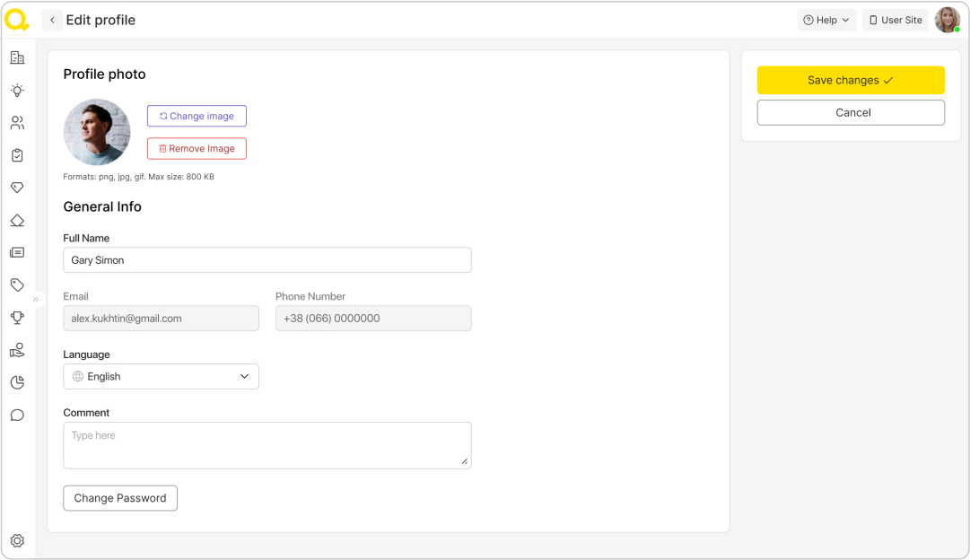
Task: Select the clipboard checklist sidebar icon
Action: (17, 155)
